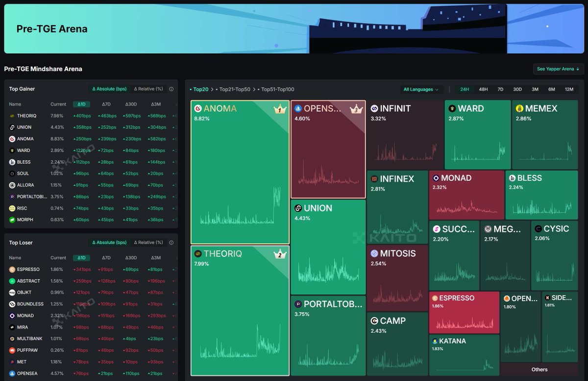Click the CAMP logo icon in treemap
The image size is (588, 381).
(x=374, y=321)
